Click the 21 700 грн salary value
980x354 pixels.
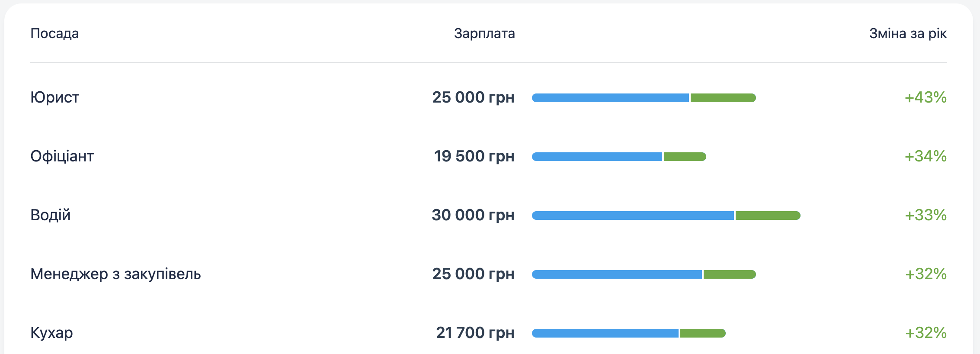click(x=475, y=333)
